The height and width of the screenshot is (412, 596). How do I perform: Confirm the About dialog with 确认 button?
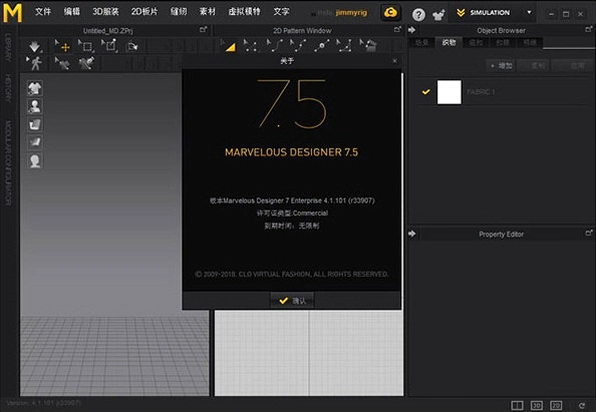click(292, 301)
